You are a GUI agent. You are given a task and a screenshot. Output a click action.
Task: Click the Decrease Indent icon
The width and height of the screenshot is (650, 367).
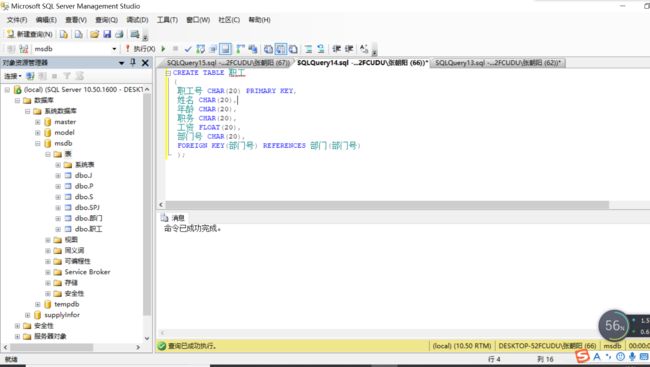[336, 49]
